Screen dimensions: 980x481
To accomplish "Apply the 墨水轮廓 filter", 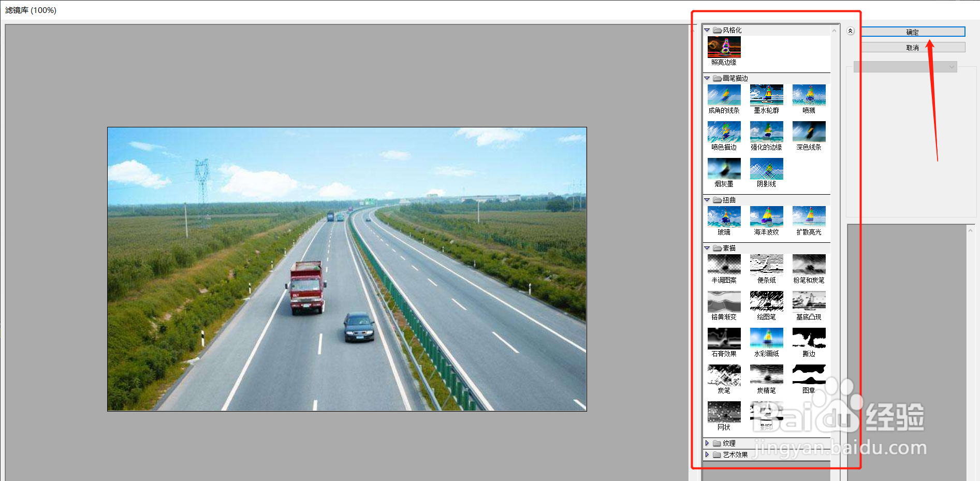I will (766, 95).
